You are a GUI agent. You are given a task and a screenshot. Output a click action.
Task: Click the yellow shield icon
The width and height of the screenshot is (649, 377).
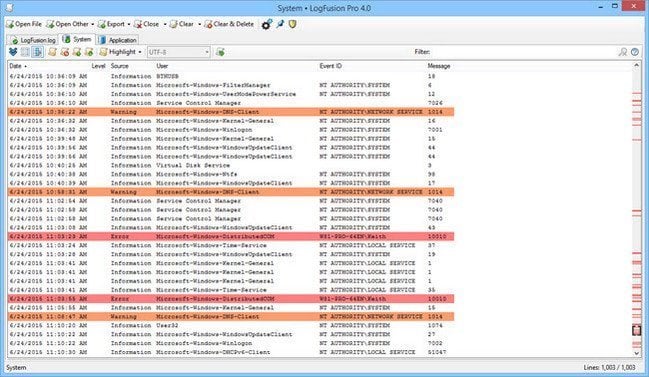(x=293, y=24)
